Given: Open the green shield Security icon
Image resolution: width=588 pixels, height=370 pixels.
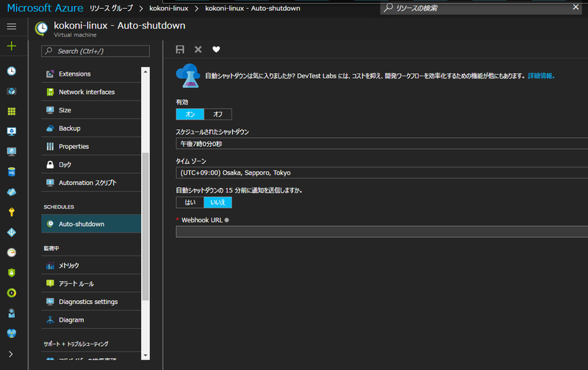Looking at the screenshot, I should point(12,272).
